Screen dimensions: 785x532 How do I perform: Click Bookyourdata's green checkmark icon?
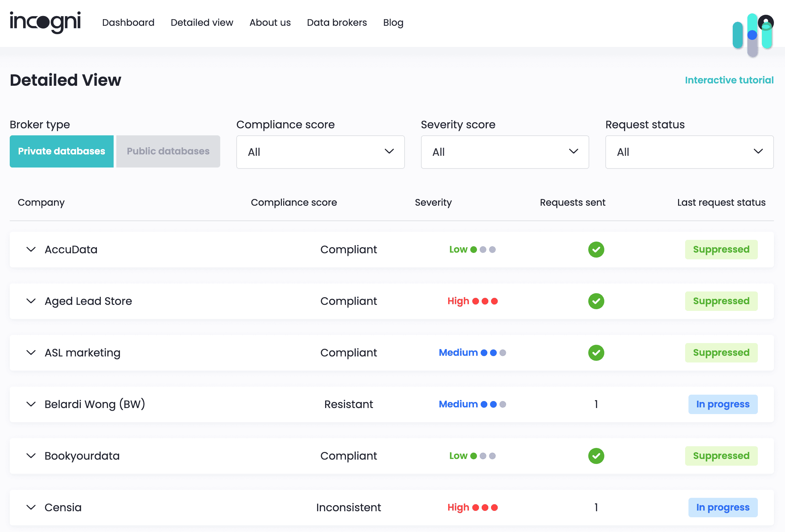[596, 456]
